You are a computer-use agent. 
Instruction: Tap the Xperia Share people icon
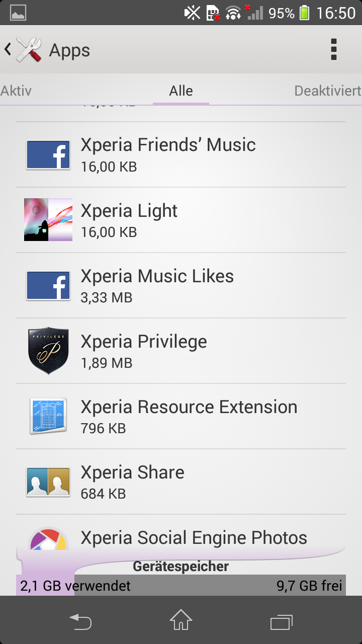coord(48,482)
